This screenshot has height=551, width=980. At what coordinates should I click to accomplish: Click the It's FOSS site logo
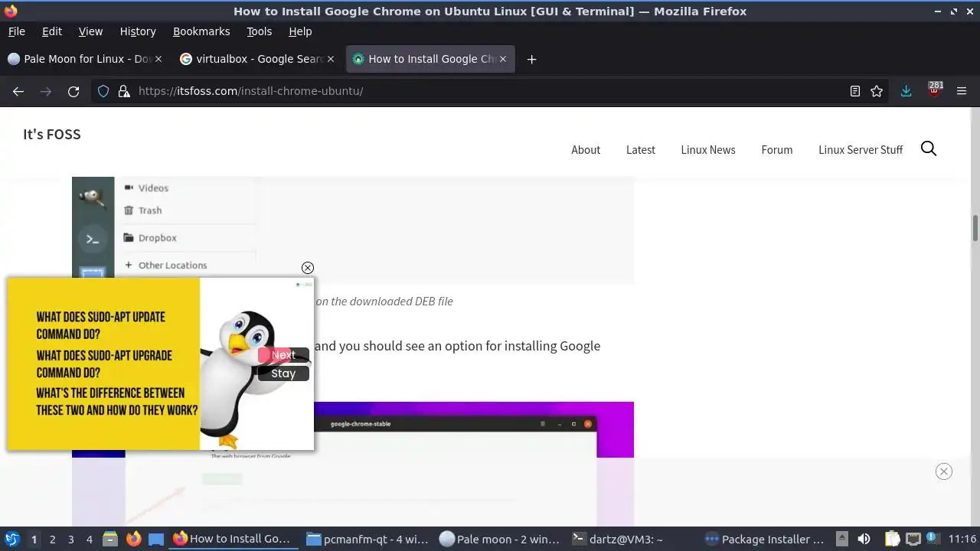pyautogui.click(x=52, y=134)
